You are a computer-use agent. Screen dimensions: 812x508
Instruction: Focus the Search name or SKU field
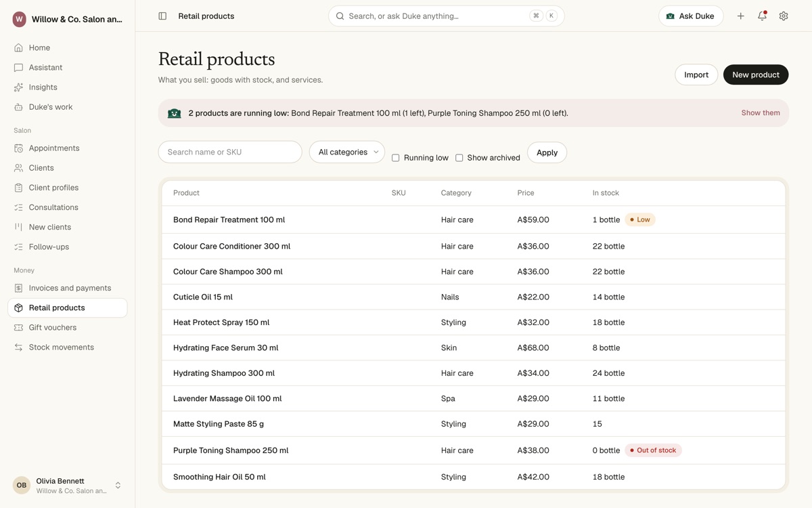point(230,152)
